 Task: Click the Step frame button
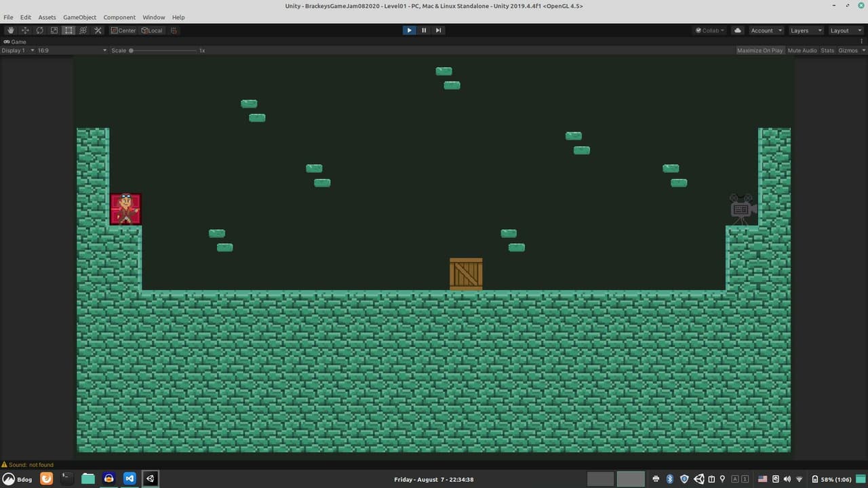[x=438, y=30]
